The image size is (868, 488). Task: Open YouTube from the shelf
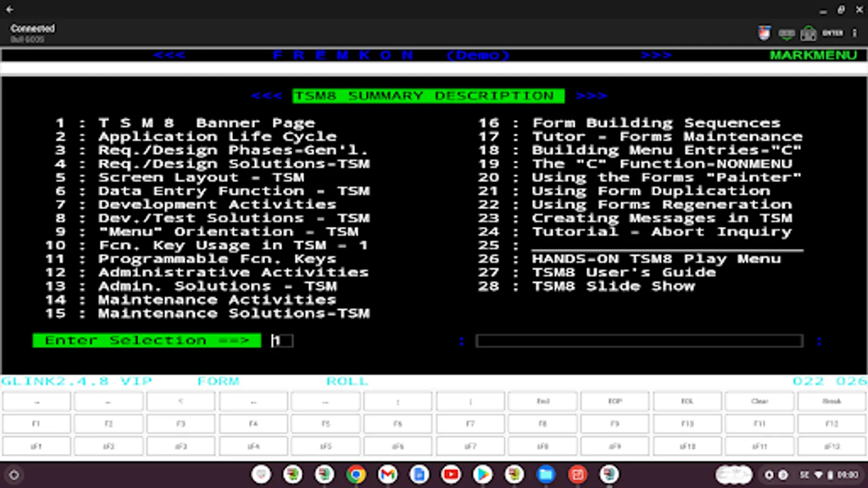pos(451,475)
